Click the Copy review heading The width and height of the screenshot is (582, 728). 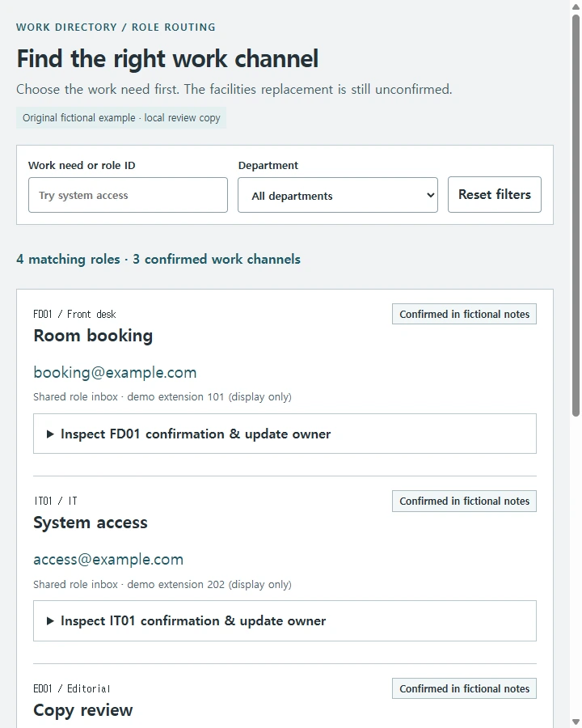(x=82, y=710)
